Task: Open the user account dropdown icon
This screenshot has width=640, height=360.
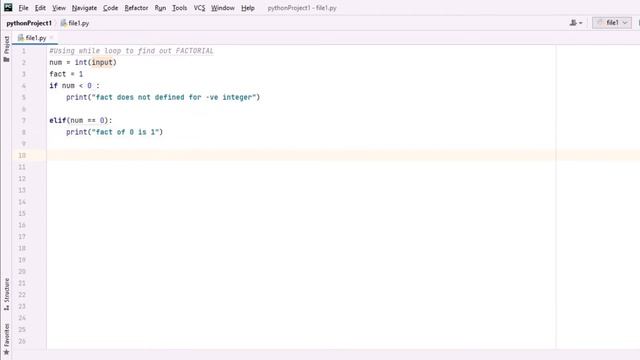Action: (576, 23)
